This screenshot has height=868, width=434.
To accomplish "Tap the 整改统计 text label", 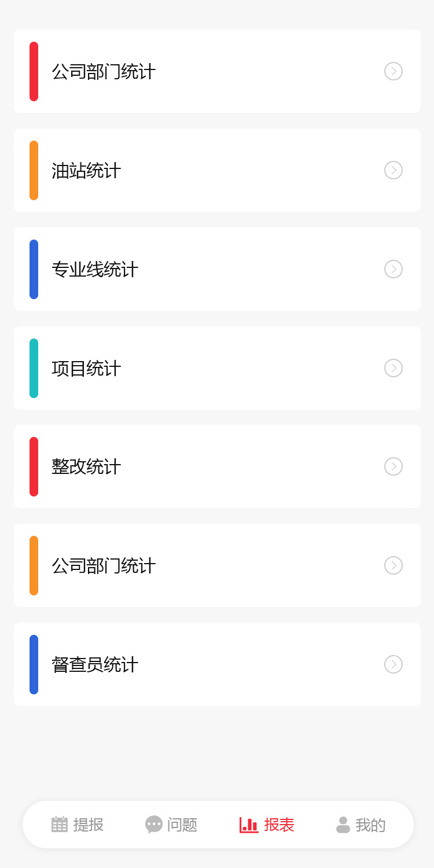I will click(86, 467).
